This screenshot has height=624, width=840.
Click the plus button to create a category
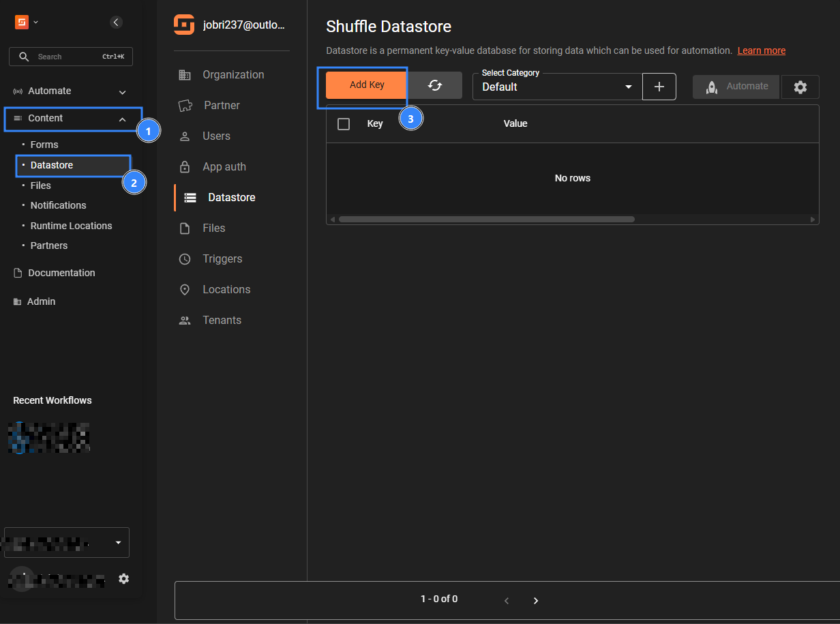659,87
